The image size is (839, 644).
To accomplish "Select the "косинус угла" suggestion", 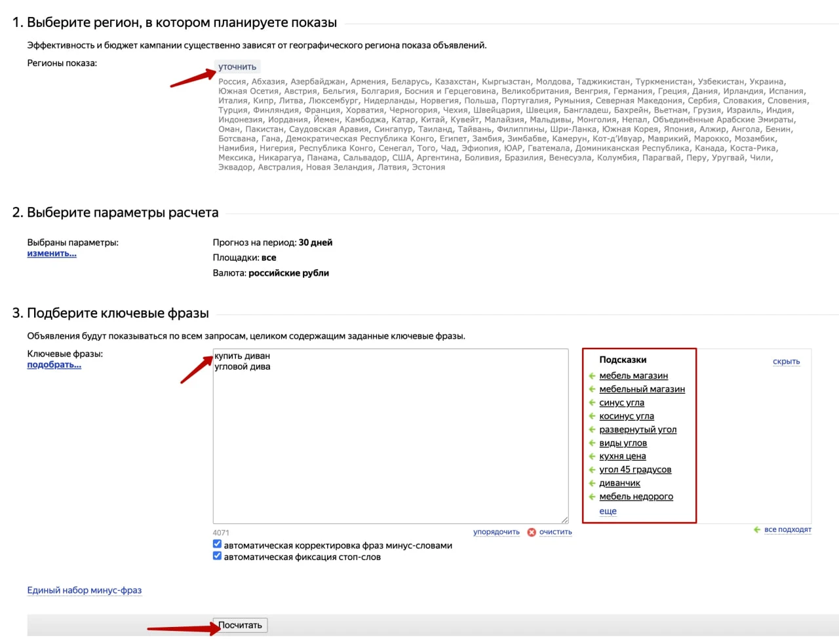I will point(627,416).
